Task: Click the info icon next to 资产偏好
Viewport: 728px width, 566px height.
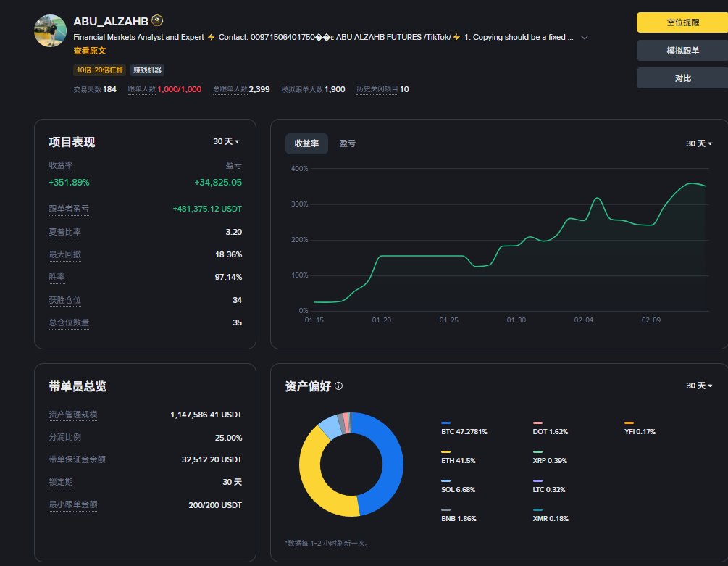Action: pos(339,386)
